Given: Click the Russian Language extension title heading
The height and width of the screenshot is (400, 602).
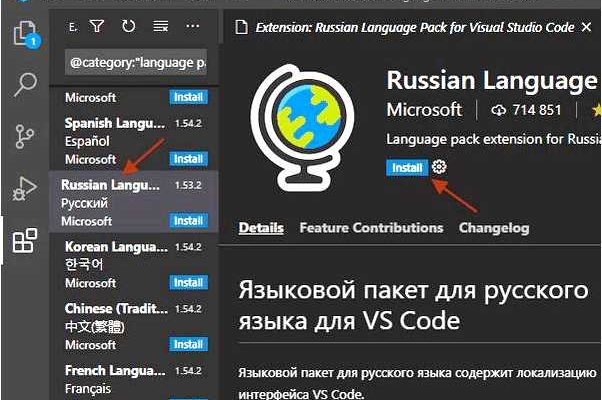Looking at the screenshot, I should pyautogui.click(x=492, y=81).
